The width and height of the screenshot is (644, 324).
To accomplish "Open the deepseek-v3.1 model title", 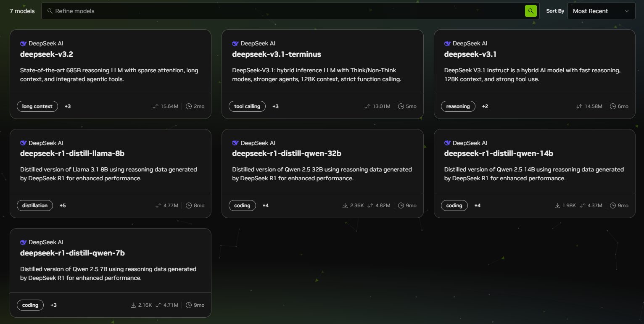I will [x=470, y=54].
